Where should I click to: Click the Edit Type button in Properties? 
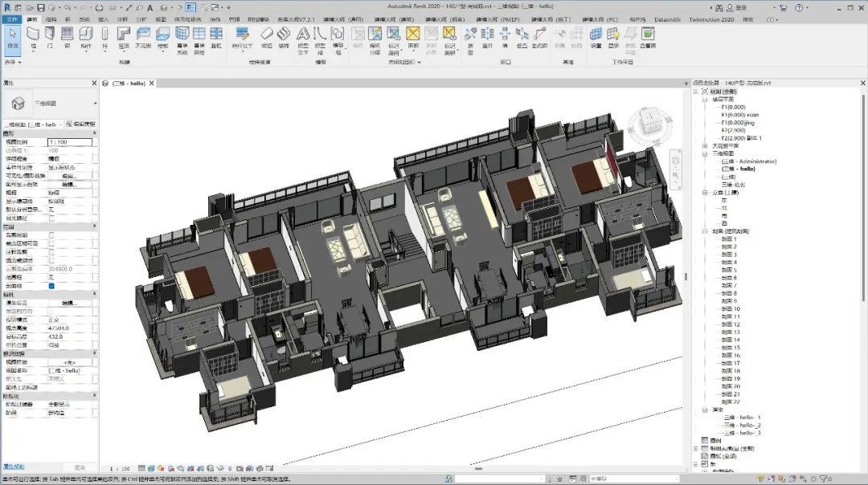coord(80,124)
